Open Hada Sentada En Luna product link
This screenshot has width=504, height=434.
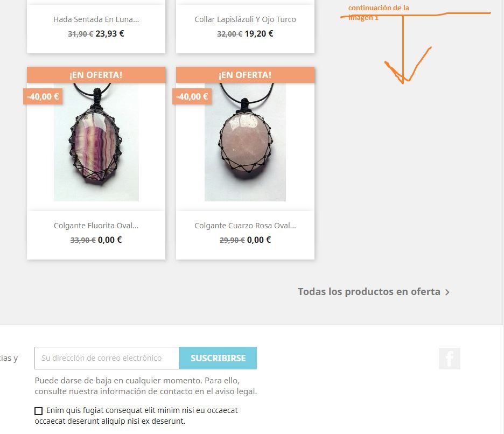point(96,19)
